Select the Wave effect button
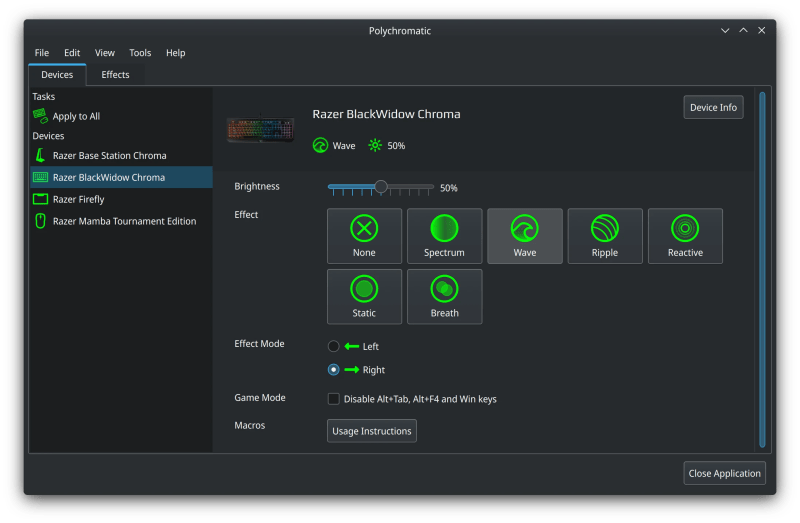The image size is (800, 523). tap(524, 236)
